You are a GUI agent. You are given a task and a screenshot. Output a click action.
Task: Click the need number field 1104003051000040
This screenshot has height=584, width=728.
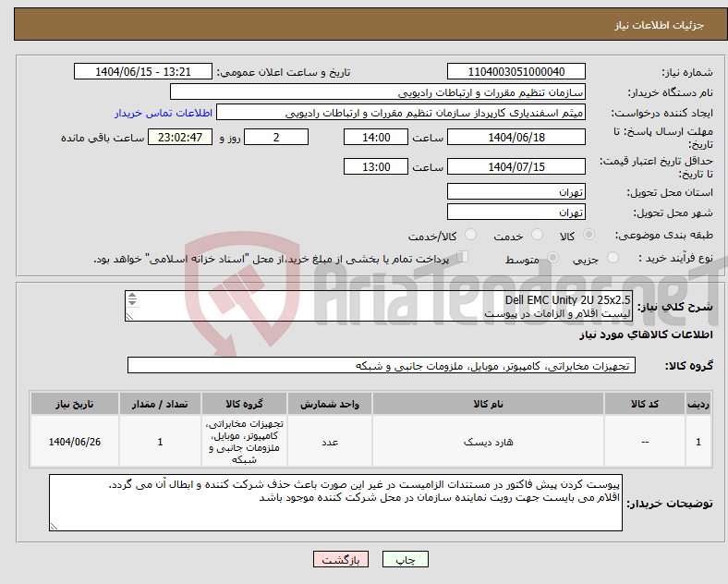point(516,71)
